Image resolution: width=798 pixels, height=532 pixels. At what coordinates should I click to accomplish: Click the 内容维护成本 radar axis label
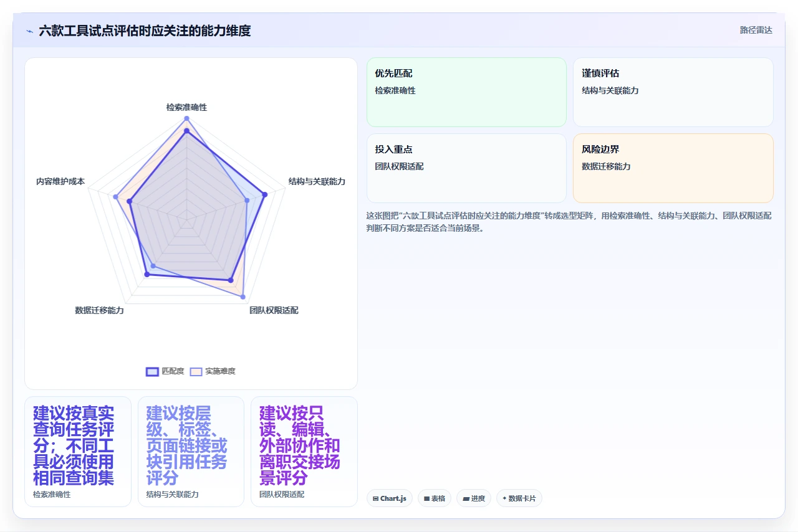click(x=60, y=182)
